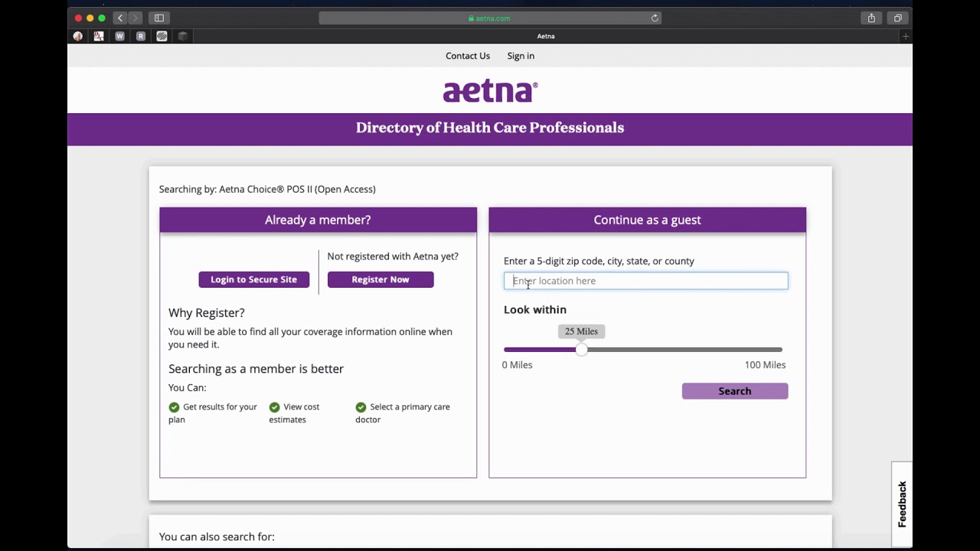Click the Aetna logo
Viewport: 980px width, 551px height.
tap(490, 91)
